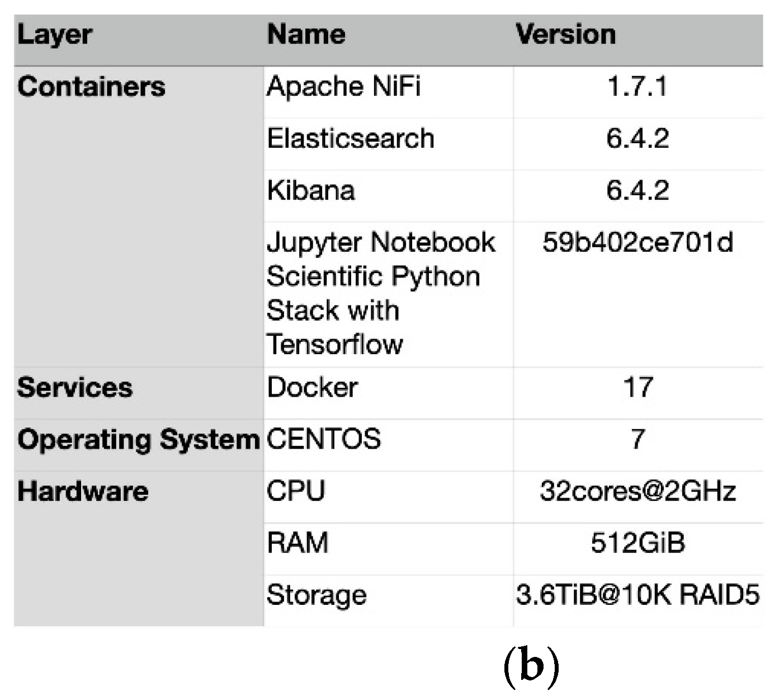
Task: Select the Storage name cell
Action: point(317,595)
